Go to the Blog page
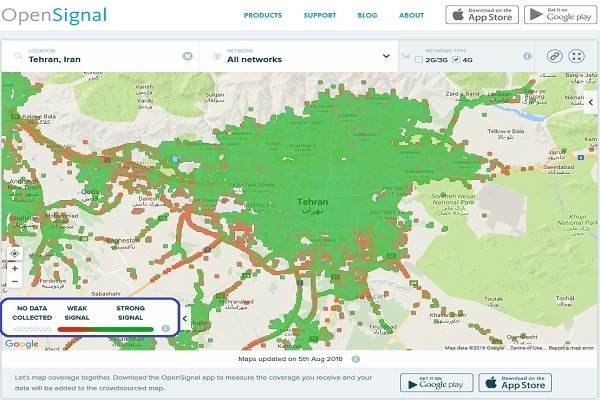Viewport: 600px width, 400px height. pos(367,16)
